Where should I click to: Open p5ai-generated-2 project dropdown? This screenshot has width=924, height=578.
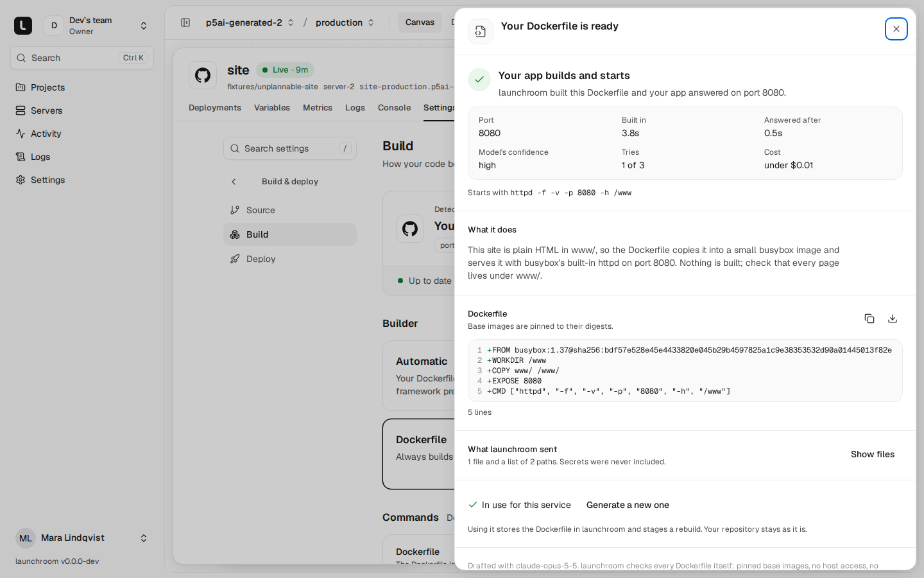(x=250, y=22)
